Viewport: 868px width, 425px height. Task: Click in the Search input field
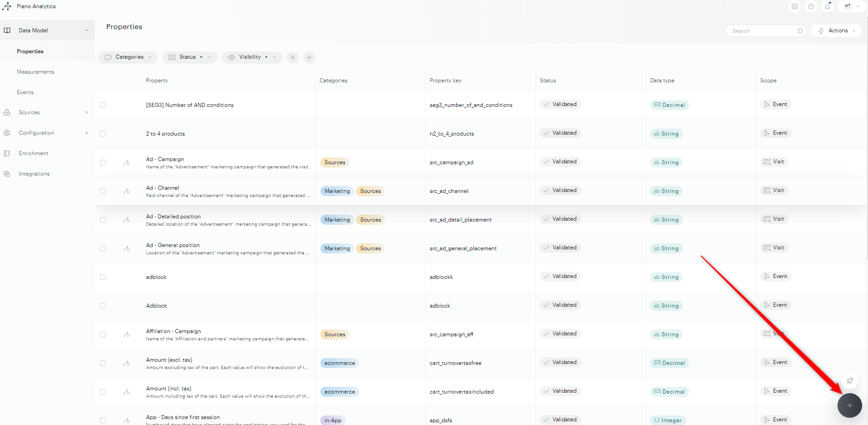761,31
